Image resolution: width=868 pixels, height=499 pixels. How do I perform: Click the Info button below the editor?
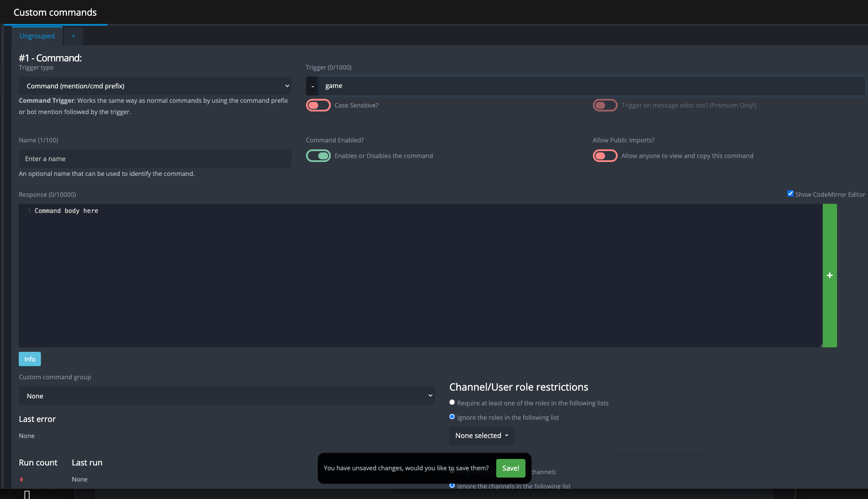point(30,359)
